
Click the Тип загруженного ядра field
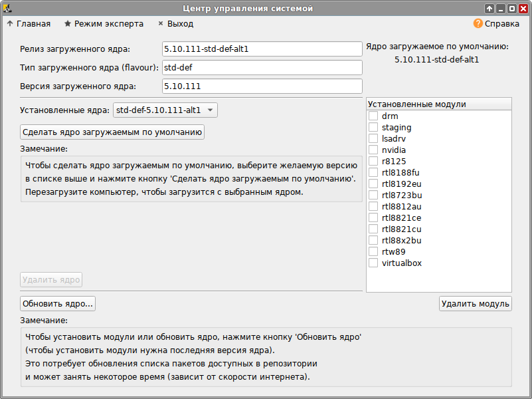pos(262,68)
